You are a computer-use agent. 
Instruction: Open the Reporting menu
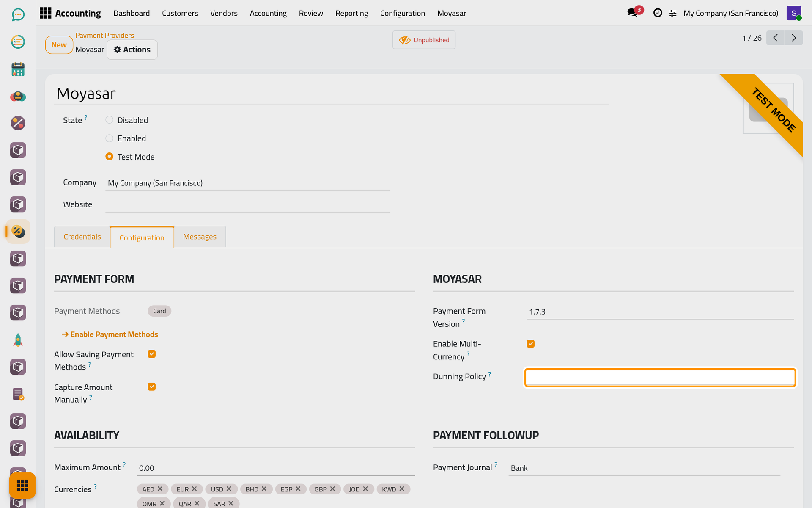[351, 13]
